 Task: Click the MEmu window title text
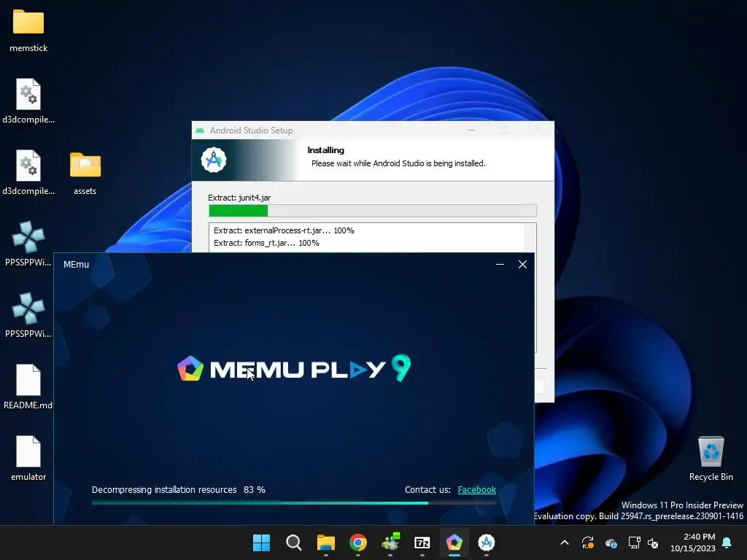coord(76,264)
